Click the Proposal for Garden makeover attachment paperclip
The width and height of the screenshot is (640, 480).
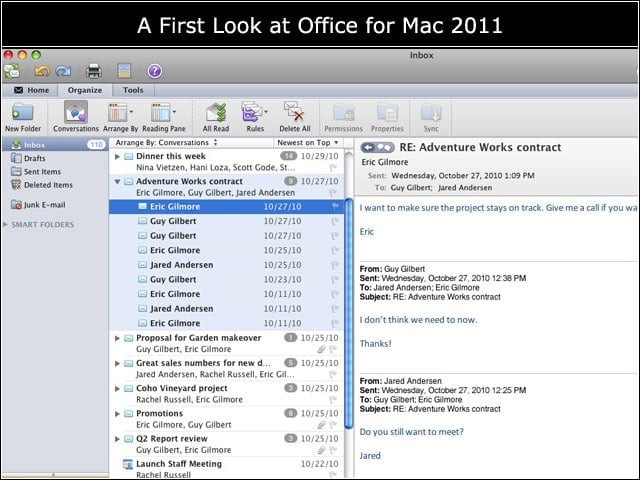[x=321, y=349]
